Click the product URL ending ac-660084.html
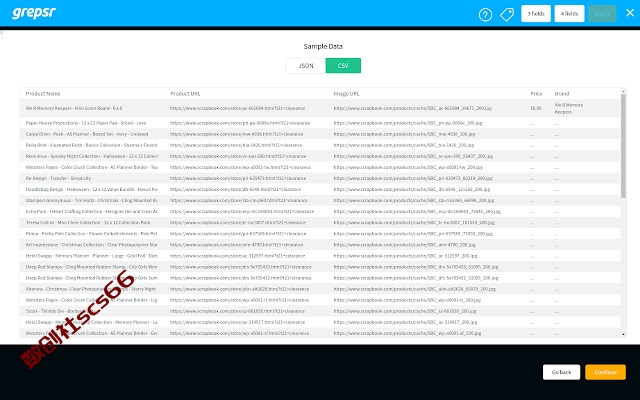The image size is (640, 400). click(237, 108)
